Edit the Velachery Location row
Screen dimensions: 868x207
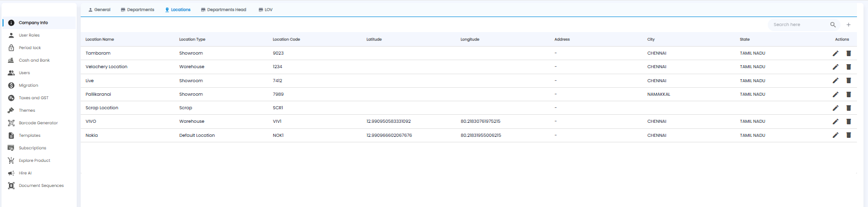tap(835, 67)
